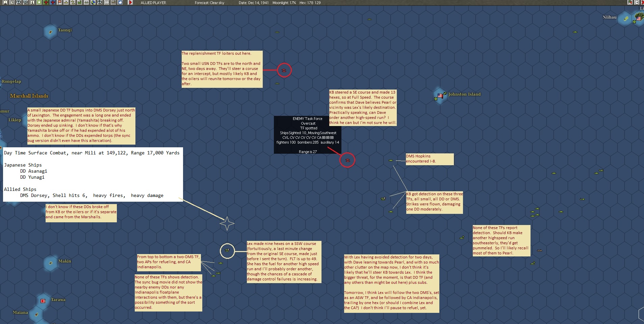
Task: Open the cloud weather toolbar icon
Action: click(120, 2)
